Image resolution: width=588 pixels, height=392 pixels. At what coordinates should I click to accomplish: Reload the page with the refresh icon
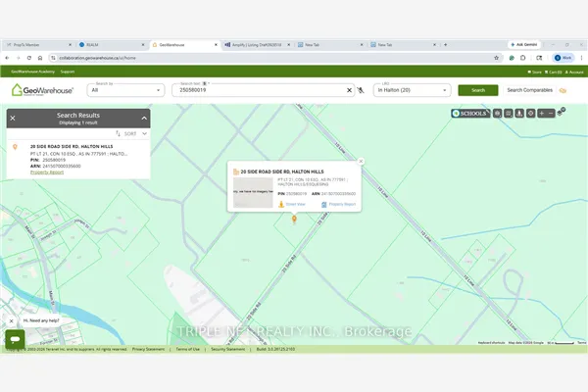click(x=28, y=58)
